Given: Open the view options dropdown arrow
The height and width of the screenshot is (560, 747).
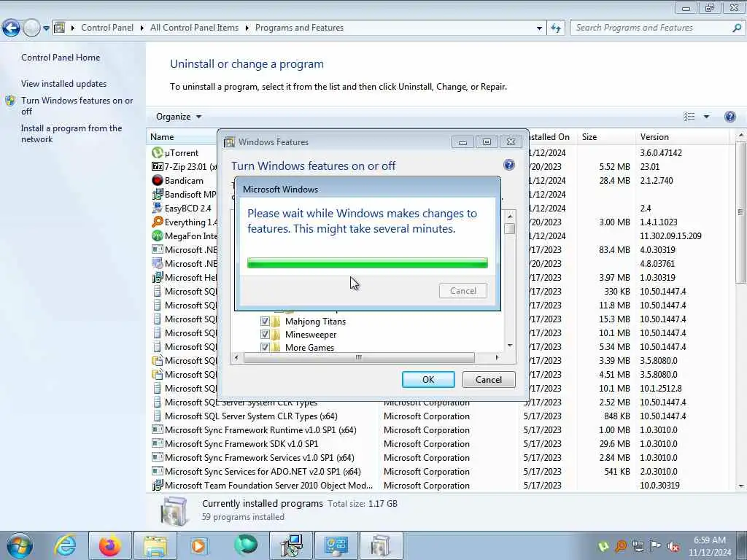Looking at the screenshot, I should pyautogui.click(x=706, y=117).
